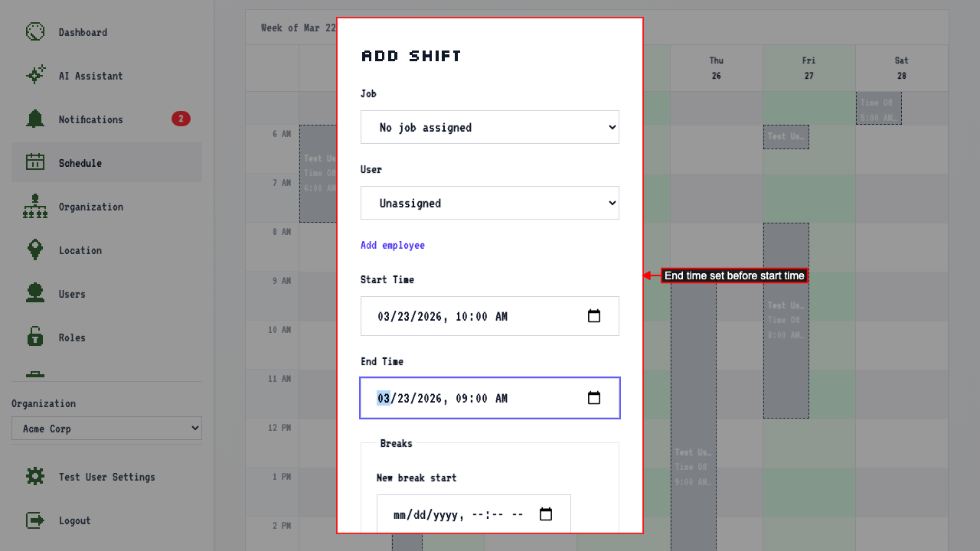Click the Logout arrow icon
Screen dimensions: 980x551
35,520
